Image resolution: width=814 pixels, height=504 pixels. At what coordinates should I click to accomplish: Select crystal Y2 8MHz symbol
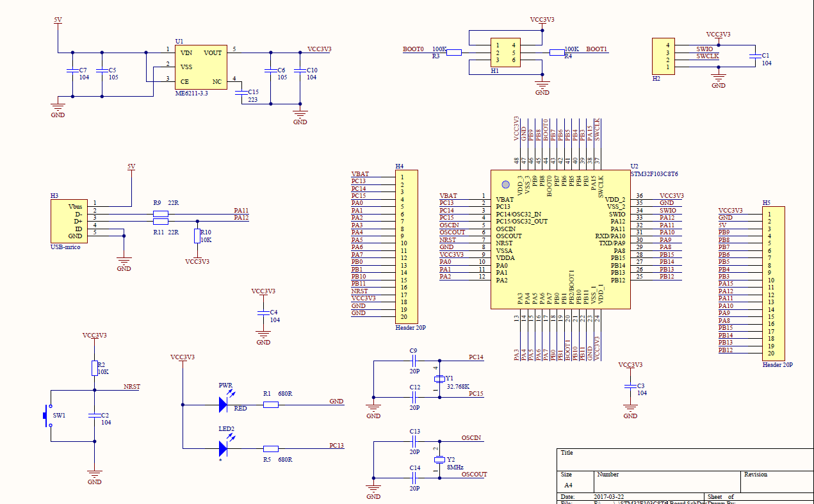(439, 459)
